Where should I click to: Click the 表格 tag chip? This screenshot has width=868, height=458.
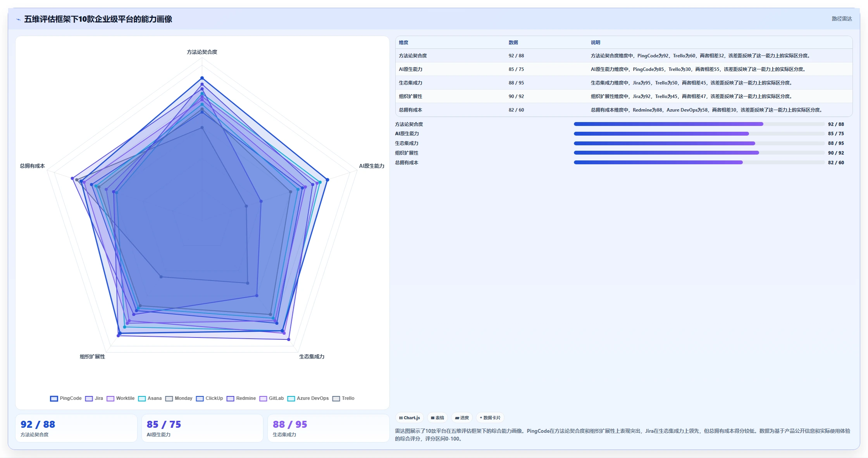pyautogui.click(x=437, y=418)
